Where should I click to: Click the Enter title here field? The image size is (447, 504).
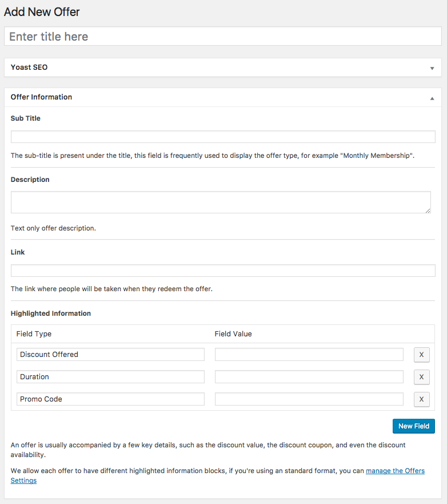[223, 36]
